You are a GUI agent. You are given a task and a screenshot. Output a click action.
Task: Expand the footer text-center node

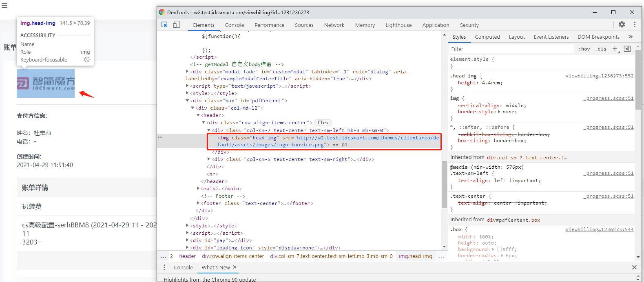pyautogui.click(x=198, y=203)
